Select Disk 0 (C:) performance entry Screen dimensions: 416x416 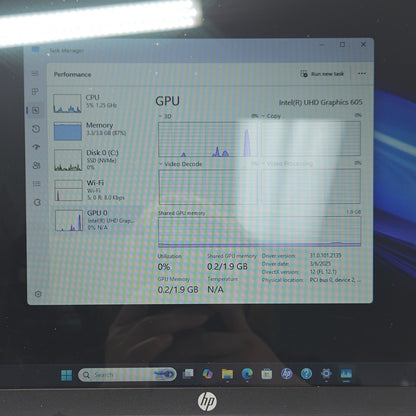(97, 160)
